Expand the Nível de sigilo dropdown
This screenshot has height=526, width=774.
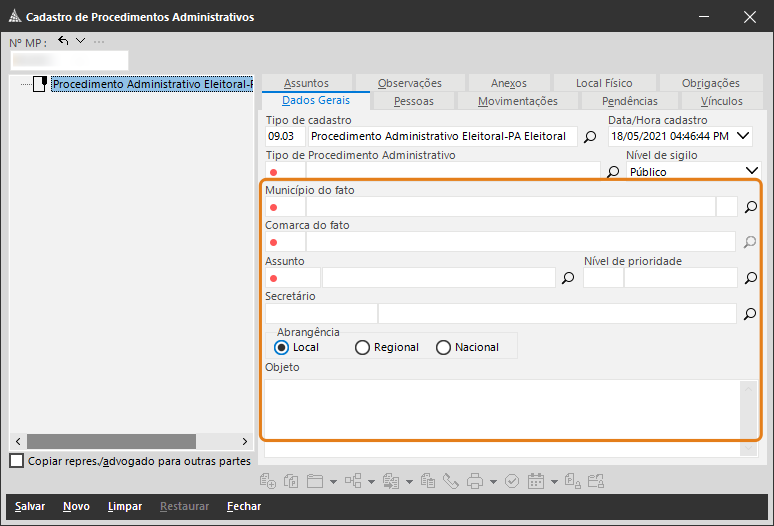[752, 171]
